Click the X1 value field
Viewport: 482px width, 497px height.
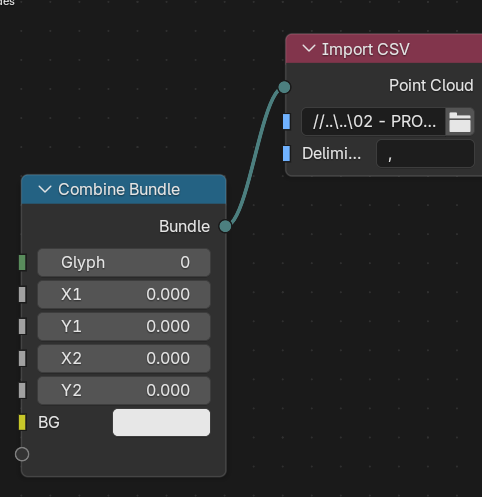tap(124, 294)
